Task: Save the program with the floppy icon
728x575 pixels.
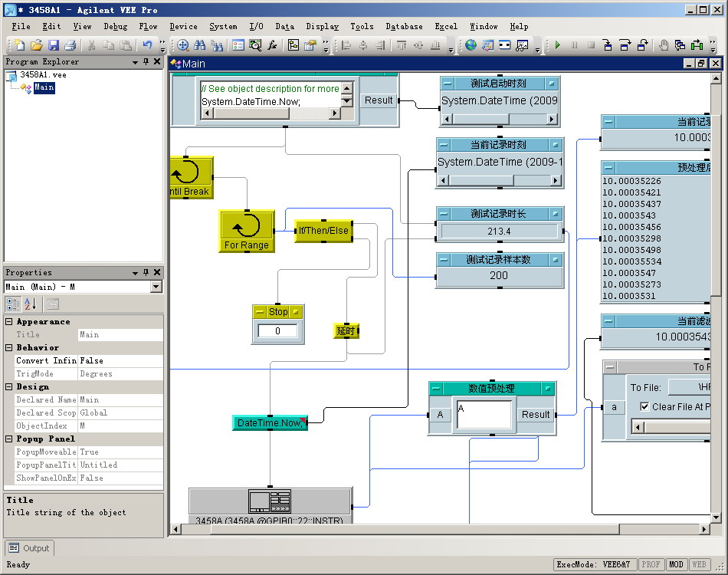Action: (x=54, y=45)
